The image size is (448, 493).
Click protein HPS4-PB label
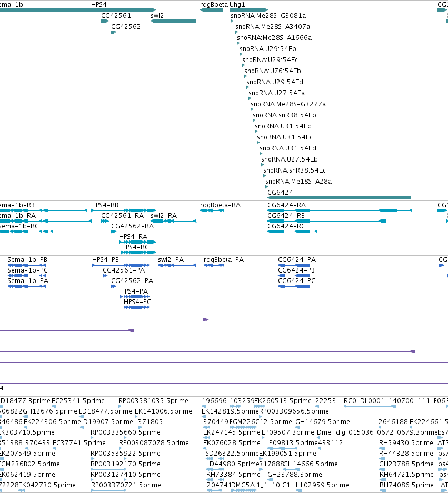(105, 260)
